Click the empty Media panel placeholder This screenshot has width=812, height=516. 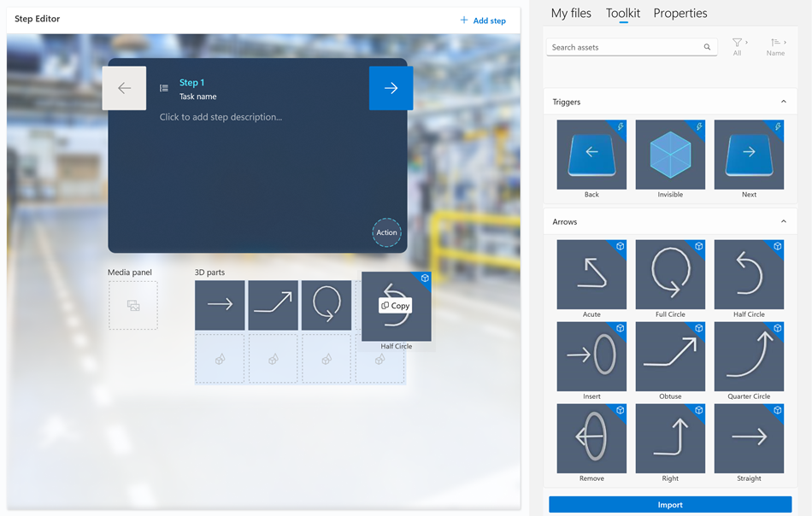[x=133, y=305]
